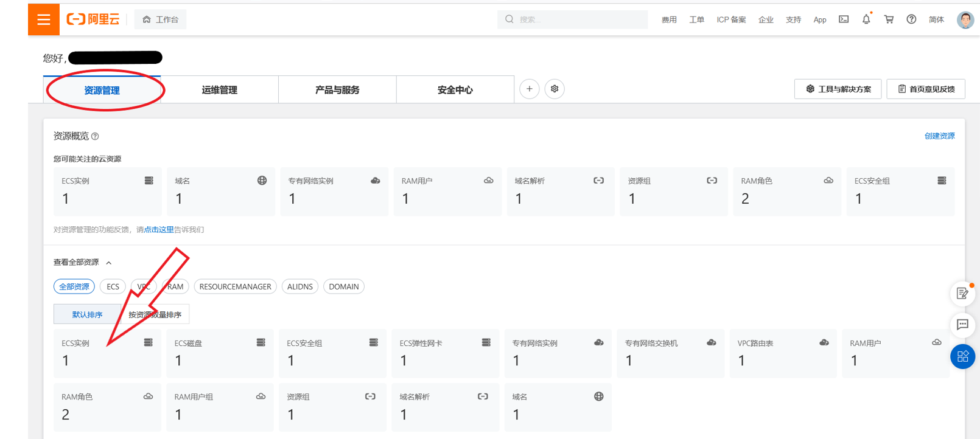Click server icon on ECS磁盘 card

[261, 343]
